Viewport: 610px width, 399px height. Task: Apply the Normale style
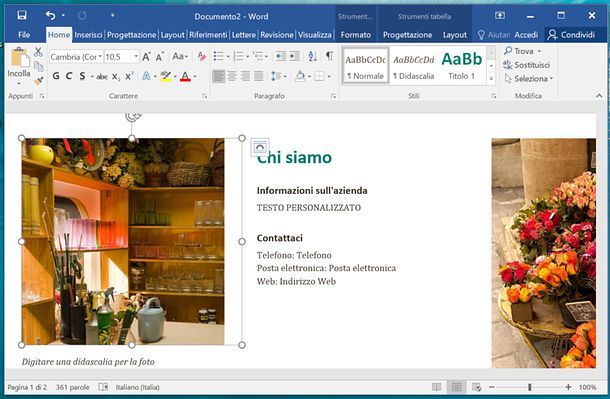(365, 65)
